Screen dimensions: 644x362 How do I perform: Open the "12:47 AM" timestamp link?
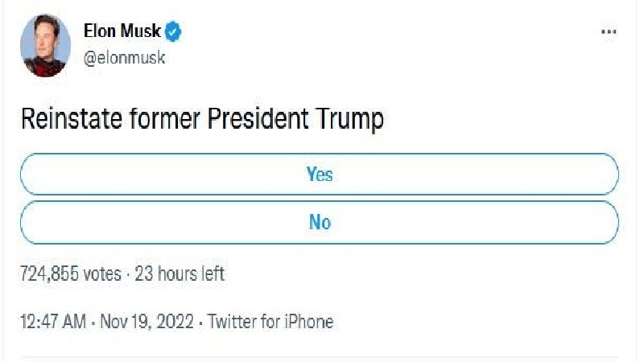(52, 322)
